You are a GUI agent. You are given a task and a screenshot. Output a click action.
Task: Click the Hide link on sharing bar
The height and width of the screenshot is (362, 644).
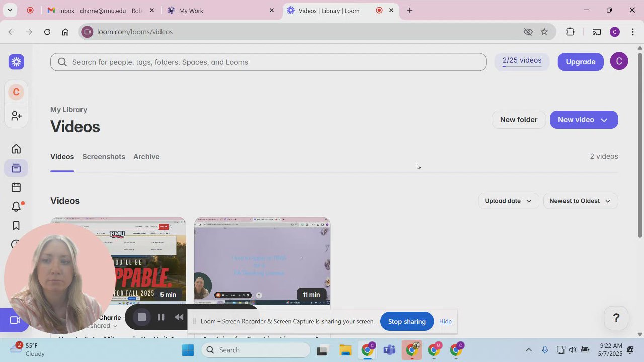click(445, 321)
